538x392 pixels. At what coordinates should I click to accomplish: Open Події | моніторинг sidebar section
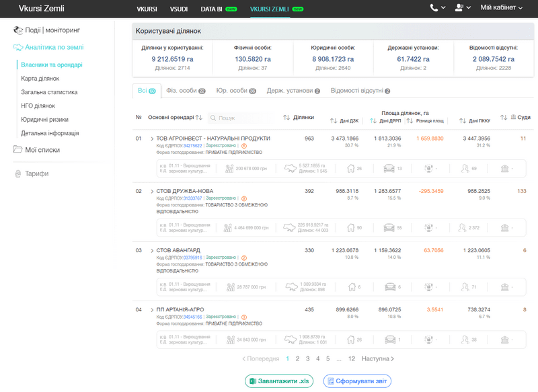coord(46,30)
